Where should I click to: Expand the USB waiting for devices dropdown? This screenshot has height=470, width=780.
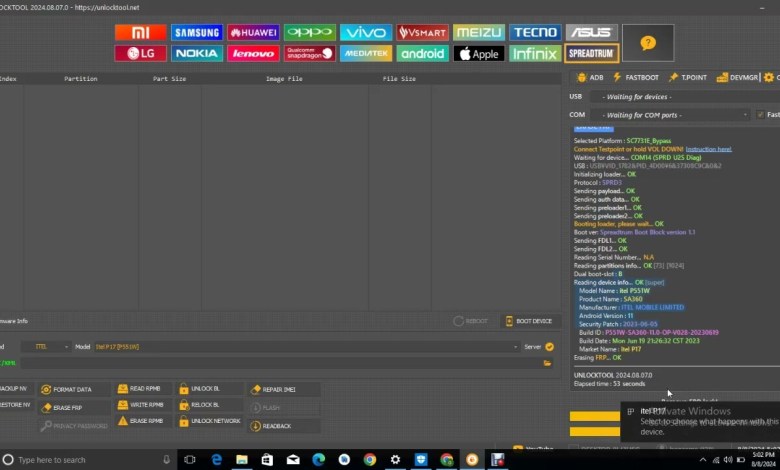685,97
